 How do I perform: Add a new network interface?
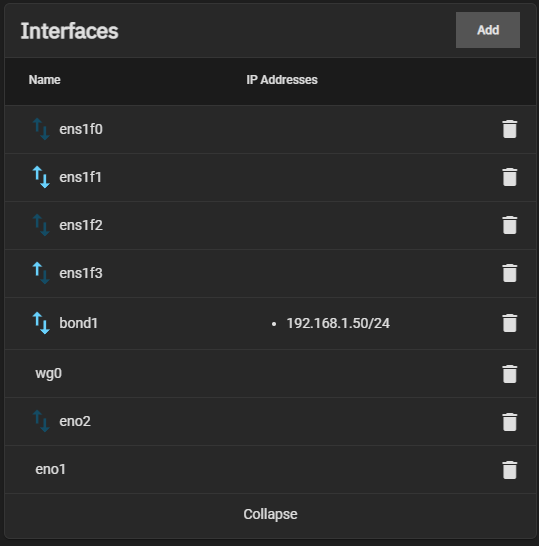pyautogui.click(x=488, y=30)
